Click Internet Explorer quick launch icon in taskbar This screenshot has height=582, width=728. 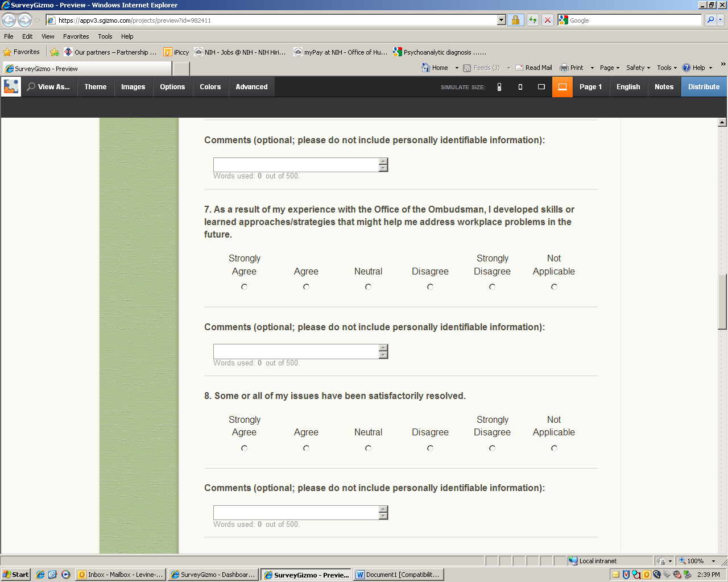[40, 575]
